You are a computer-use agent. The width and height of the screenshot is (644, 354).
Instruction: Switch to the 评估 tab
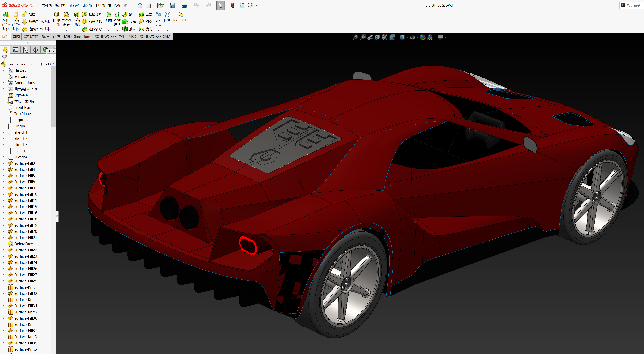tap(57, 37)
